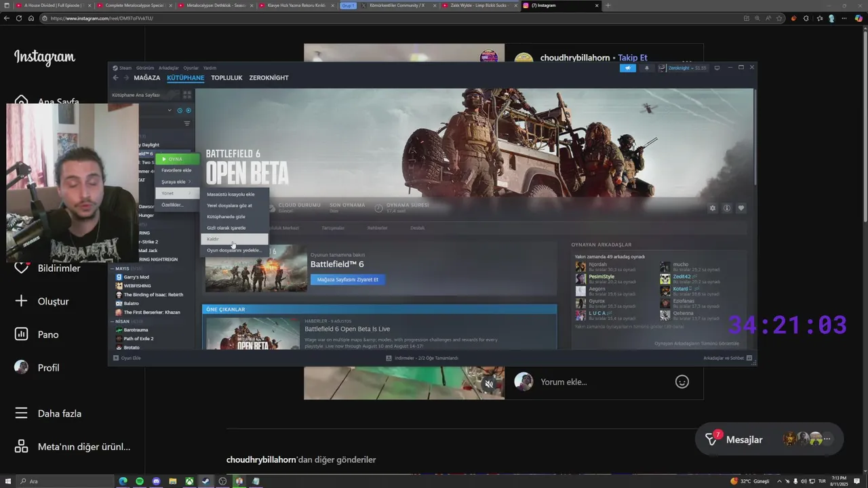Viewport: 868px width, 488px height.
Task: Toggle the ready-to-play filter icon
Action: pyautogui.click(x=189, y=110)
